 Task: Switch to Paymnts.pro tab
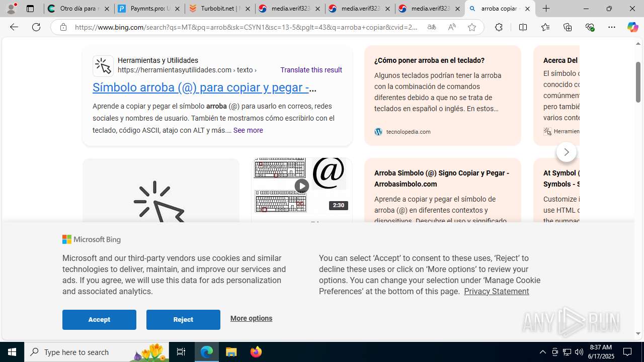click(149, 9)
